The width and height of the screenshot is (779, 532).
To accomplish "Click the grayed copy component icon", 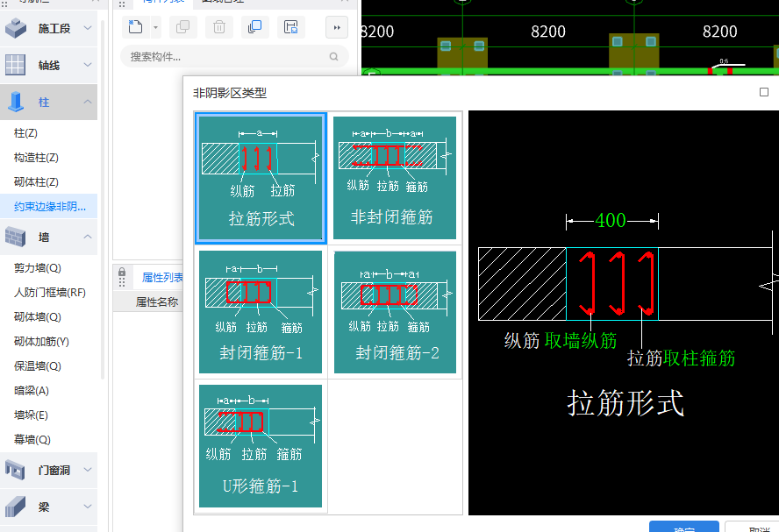I will [182, 27].
